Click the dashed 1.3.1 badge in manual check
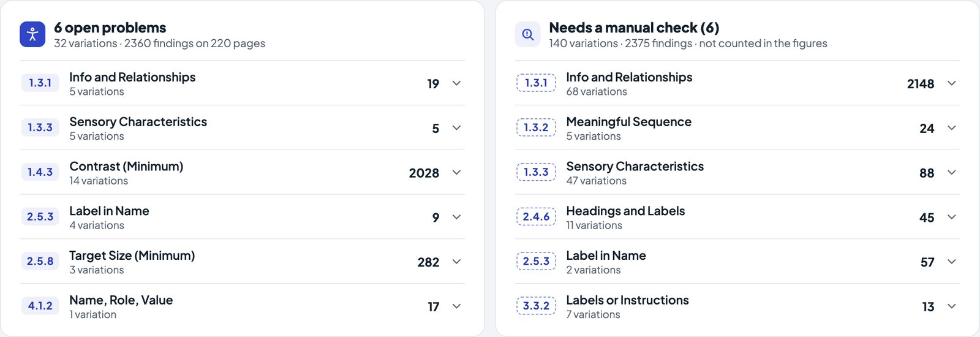The width and height of the screenshot is (980, 337). pos(536,83)
